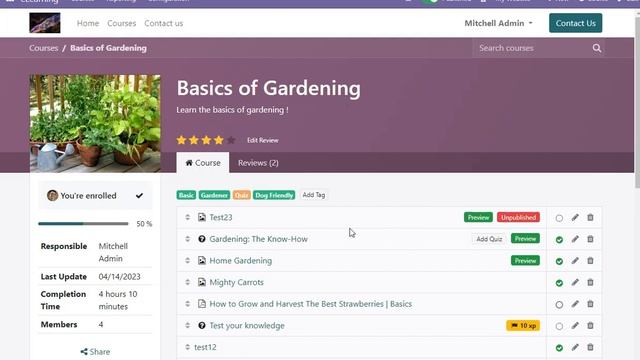Switch to the Course tab

(x=203, y=162)
